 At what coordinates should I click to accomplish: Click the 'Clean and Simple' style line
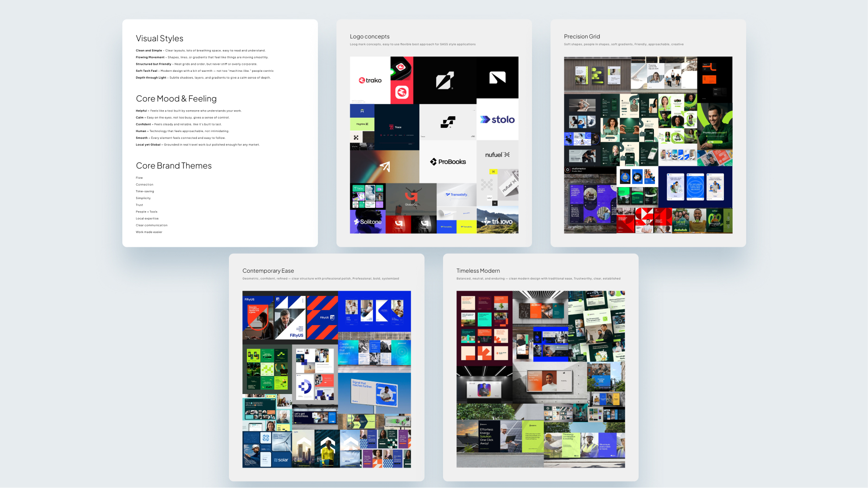tap(201, 50)
